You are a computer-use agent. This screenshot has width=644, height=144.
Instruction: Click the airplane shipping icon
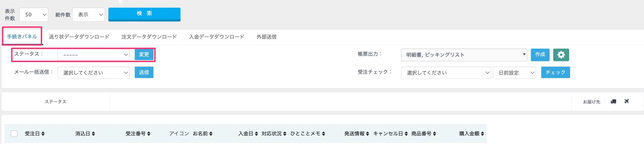[x=626, y=101]
